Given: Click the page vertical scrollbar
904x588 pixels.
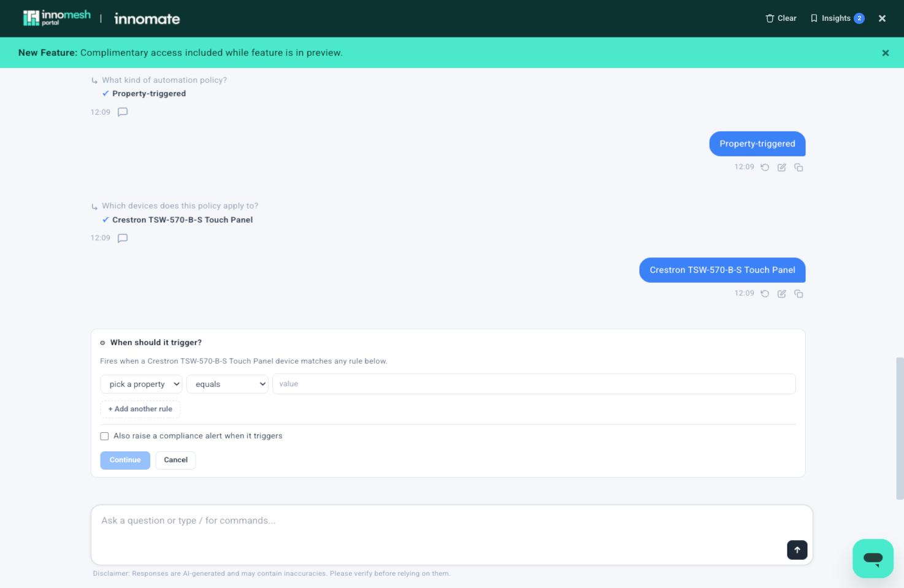Looking at the screenshot, I should click(900, 428).
